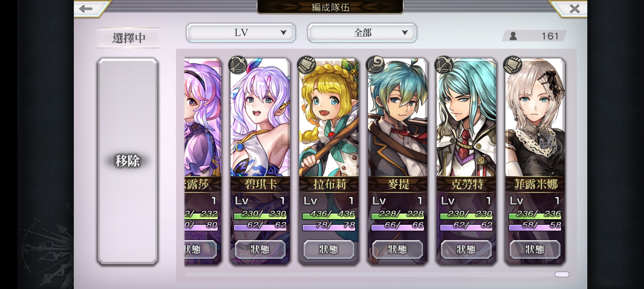Viewport: 644px width, 289px height.
Task: Click the fist class icon on 拉布莉 card
Action: [306, 64]
